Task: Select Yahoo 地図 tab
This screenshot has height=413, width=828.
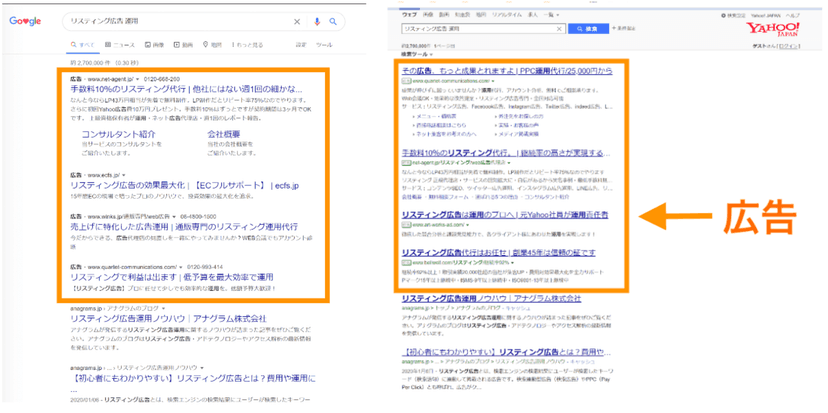Action: point(481,15)
